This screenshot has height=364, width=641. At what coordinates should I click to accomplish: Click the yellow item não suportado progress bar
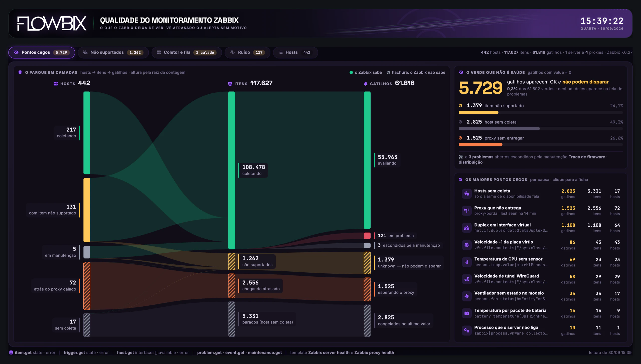tap(478, 113)
